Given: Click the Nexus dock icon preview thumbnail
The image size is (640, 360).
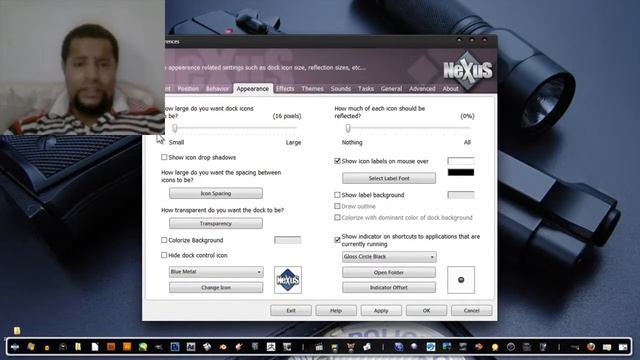Looking at the screenshot, I should (288, 280).
